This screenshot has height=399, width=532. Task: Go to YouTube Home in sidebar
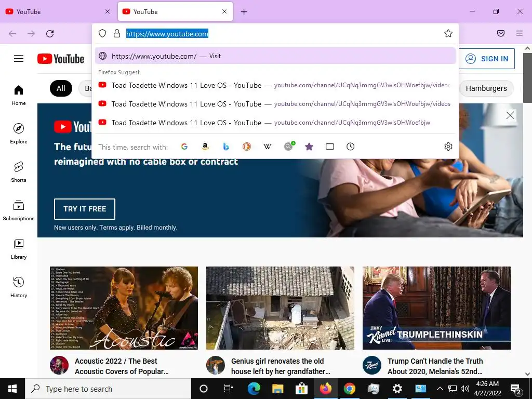19,96
